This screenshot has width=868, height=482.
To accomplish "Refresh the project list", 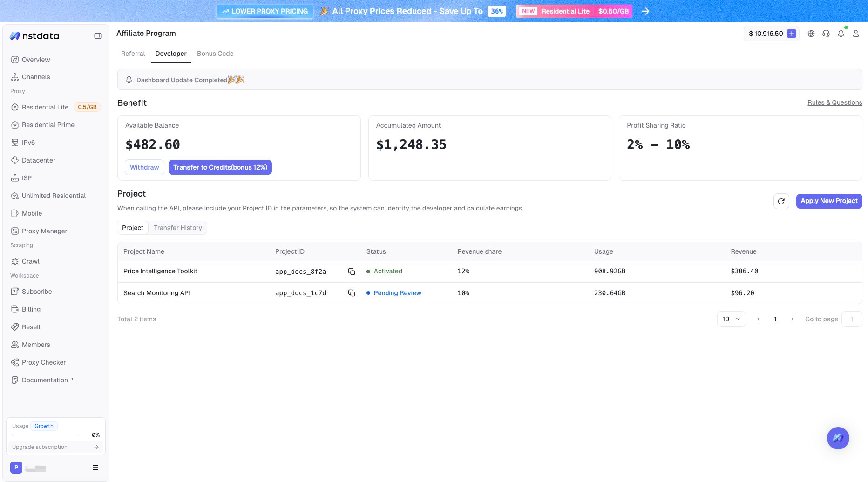I will click(781, 201).
